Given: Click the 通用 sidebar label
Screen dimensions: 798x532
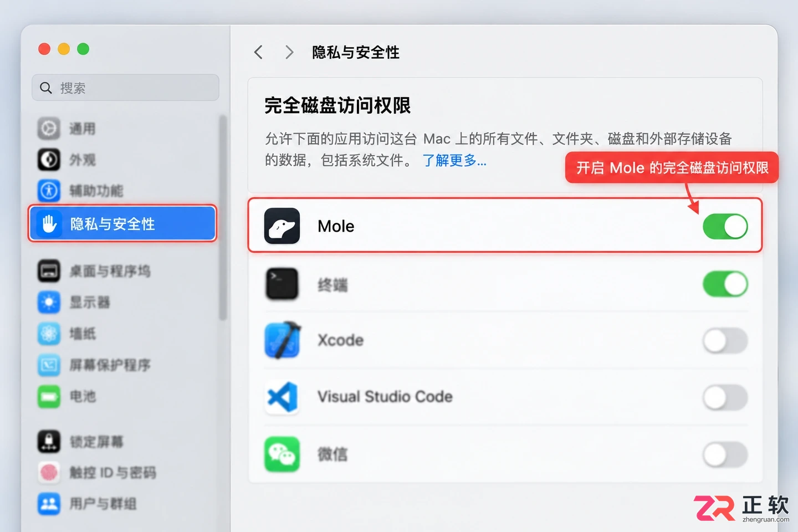Looking at the screenshot, I should point(82,129).
